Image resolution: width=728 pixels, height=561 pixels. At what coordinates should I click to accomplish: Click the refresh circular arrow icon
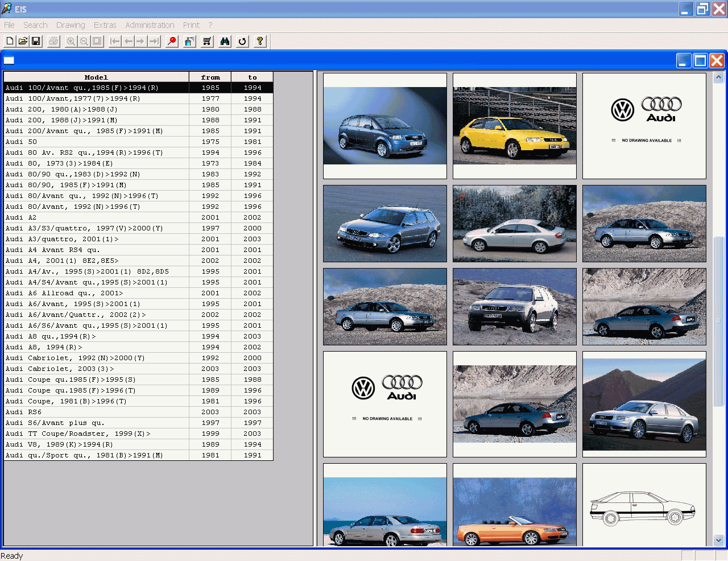[x=242, y=41]
